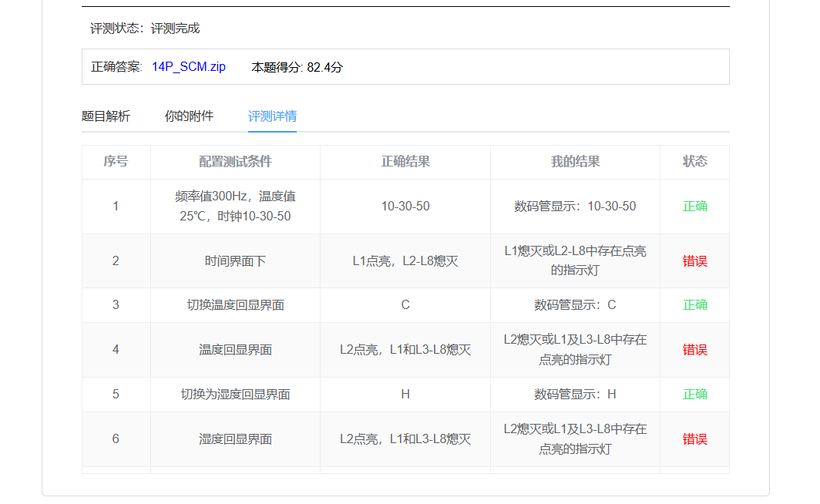Switch to the 你的附件 tab
Screen dimensions: 820x504
click(x=189, y=116)
